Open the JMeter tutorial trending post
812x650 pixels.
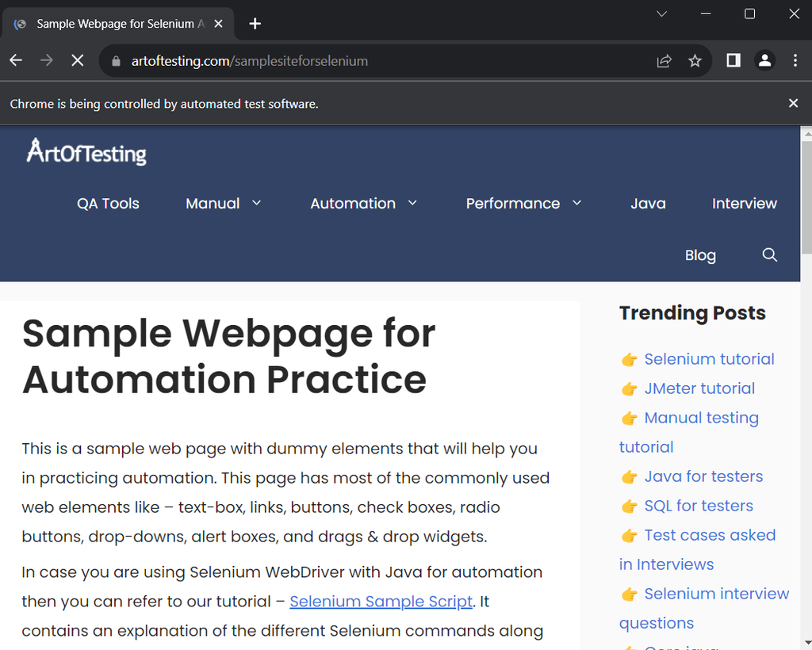(699, 388)
